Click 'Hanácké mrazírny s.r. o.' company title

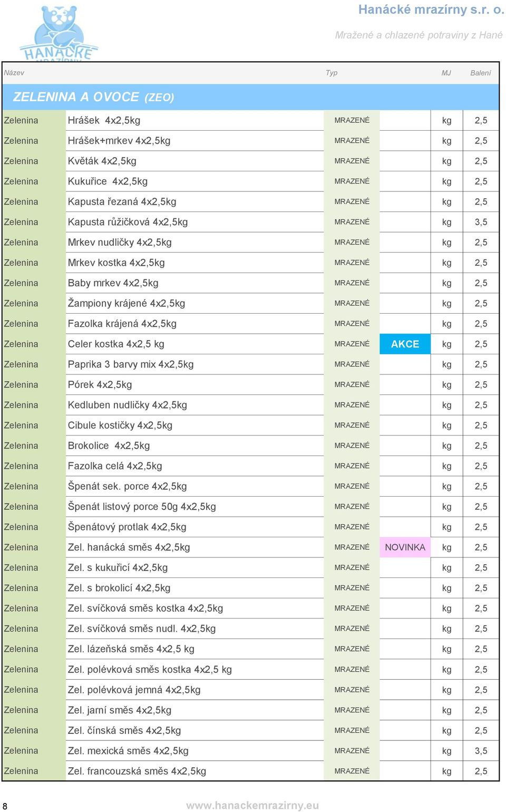[x=431, y=9]
